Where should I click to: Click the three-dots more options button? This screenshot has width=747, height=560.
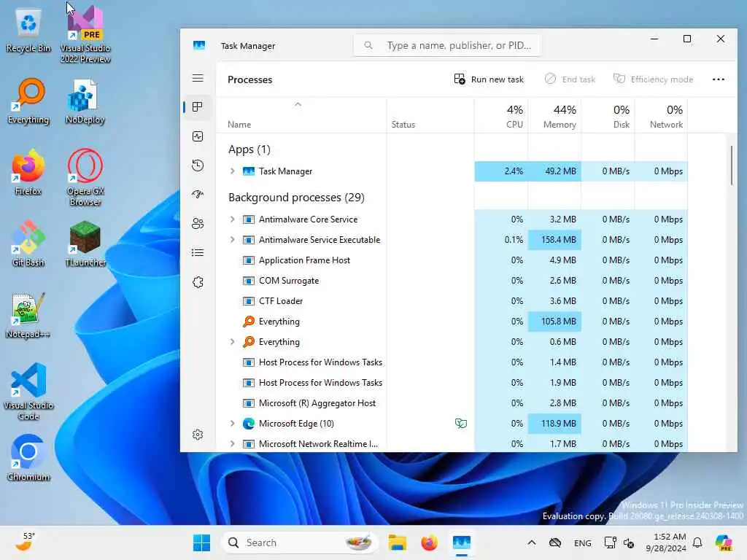click(x=719, y=79)
